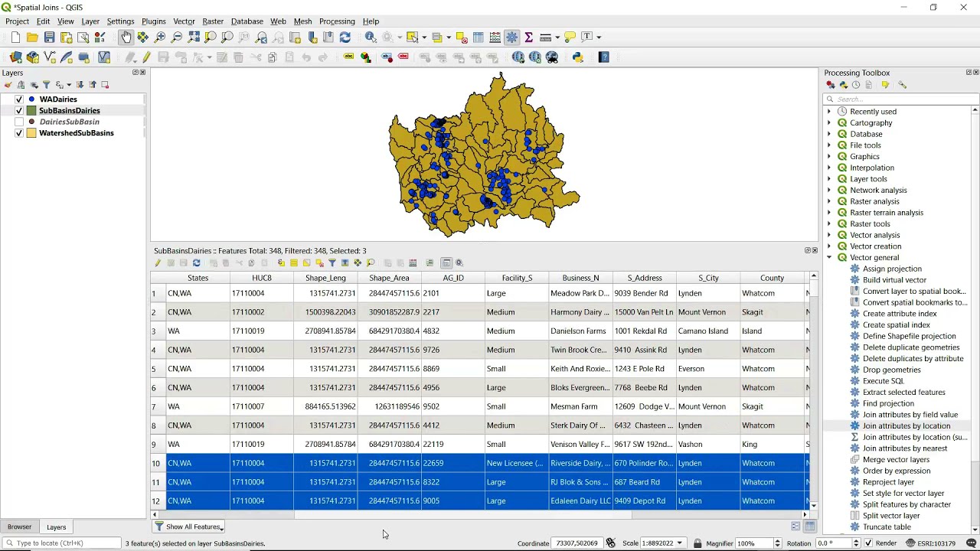The width and height of the screenshot is (980, 551).
Task: Expand the Vector analysis group
Action: pos(829,235)
